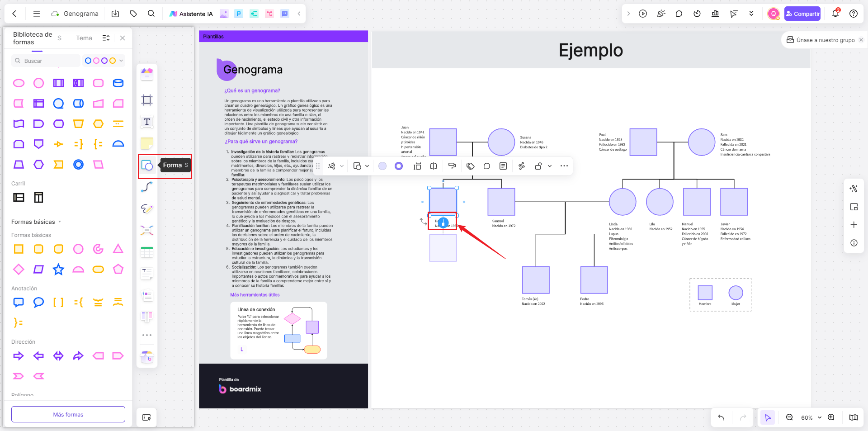The width and height of the screenshot is (868, 431).
Task: Switch to Biblioteca de formas tab
Action: click(x=33, y=38)
